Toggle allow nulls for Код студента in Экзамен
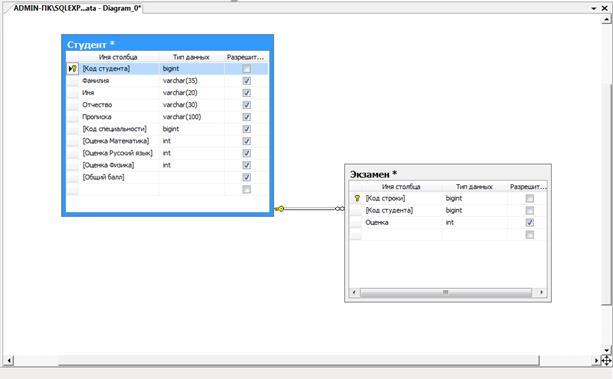613x379 pixels. tap(529, 210)
